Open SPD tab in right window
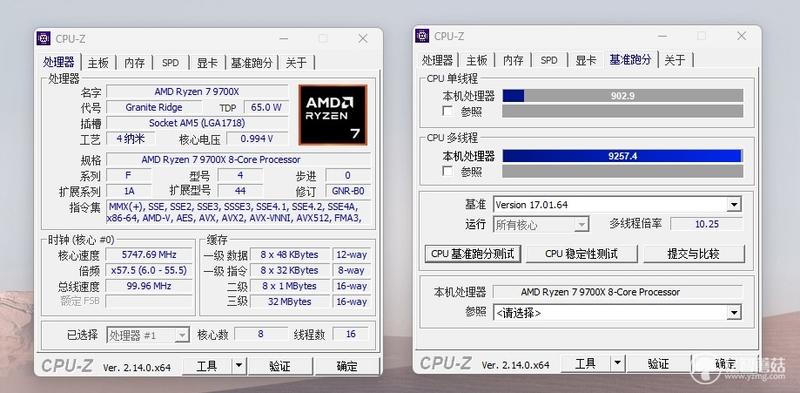This screenshot has width=800, height=393. point(549,60)
